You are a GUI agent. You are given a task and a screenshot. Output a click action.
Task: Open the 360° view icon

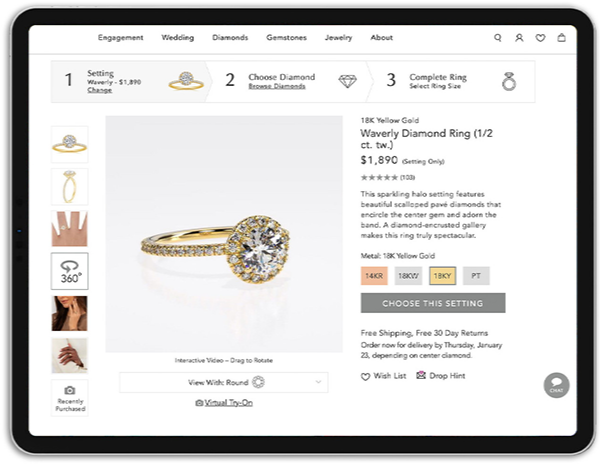[70, 271]
